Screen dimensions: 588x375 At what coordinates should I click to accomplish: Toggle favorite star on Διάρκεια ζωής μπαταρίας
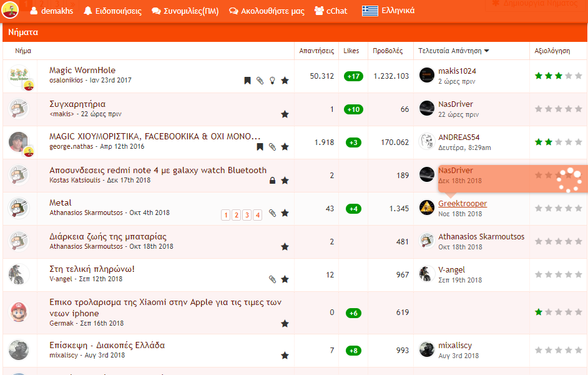[285, 247]
